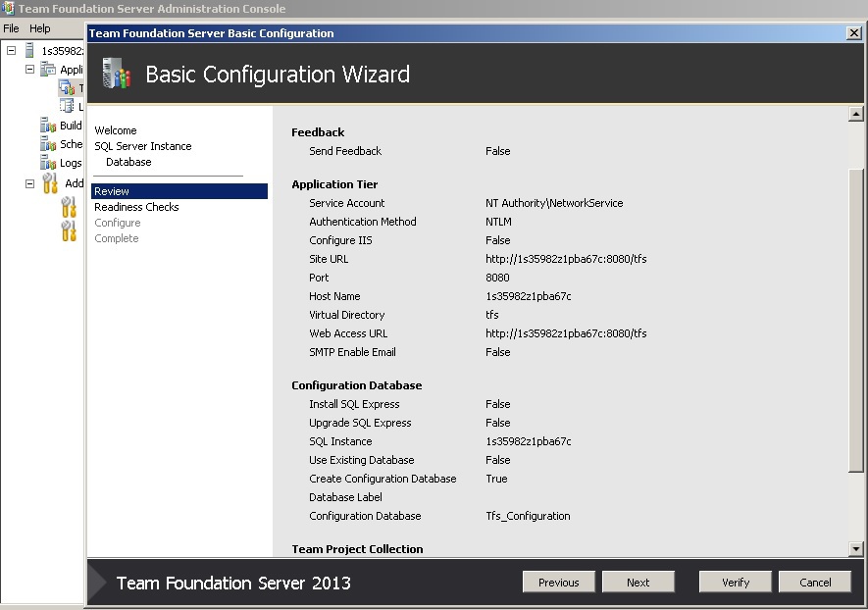Click the Install SQL Express label
The width and height of the screenshot is (868, 610).
click(x=354, y=404)
